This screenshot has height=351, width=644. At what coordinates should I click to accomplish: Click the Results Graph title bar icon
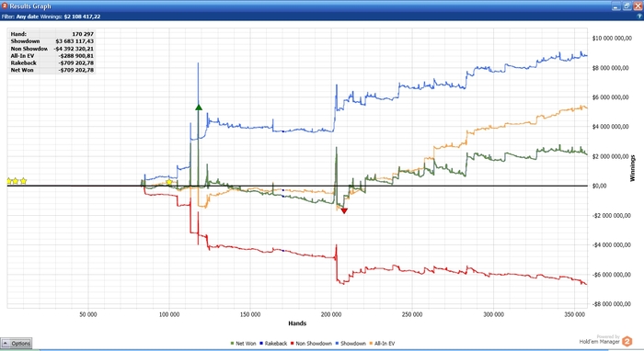tap(5, 6)
